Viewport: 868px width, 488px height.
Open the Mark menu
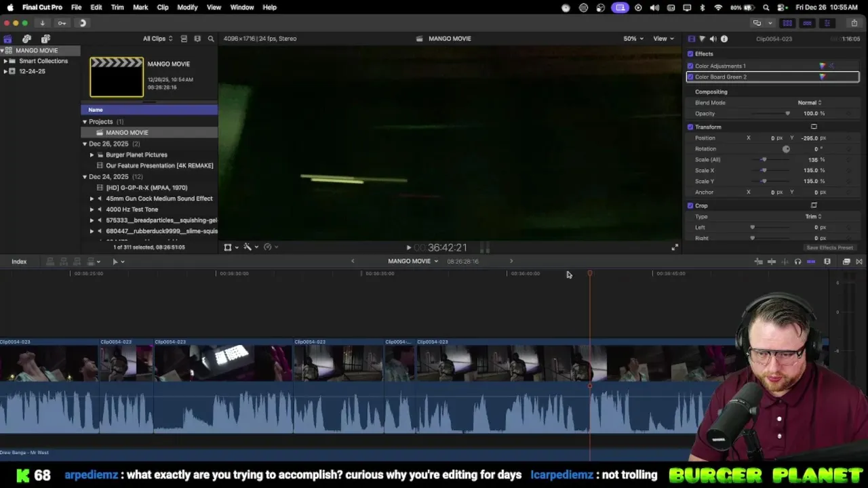[x=140, y=7]
